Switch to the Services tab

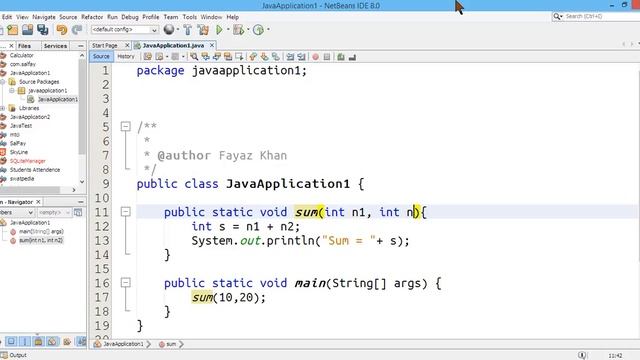55,46
